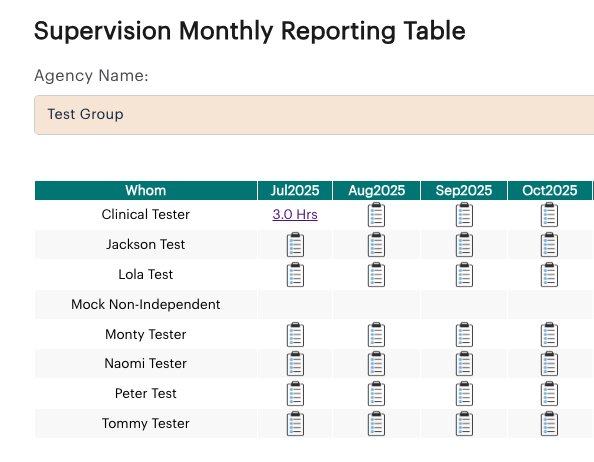Click the Jul2025 column header

pos(295,190)
